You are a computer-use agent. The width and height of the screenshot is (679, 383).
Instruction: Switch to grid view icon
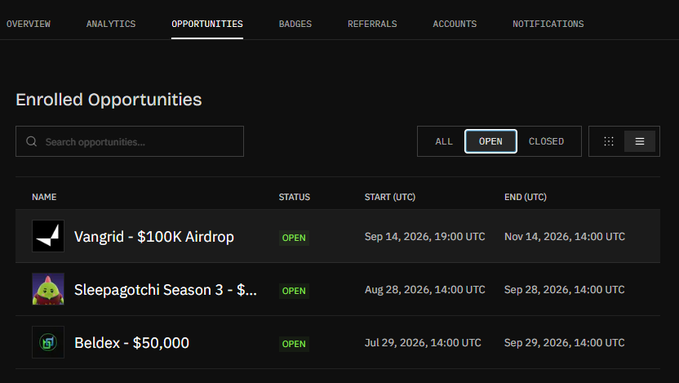pyautogui.click(x=608, y=141)
